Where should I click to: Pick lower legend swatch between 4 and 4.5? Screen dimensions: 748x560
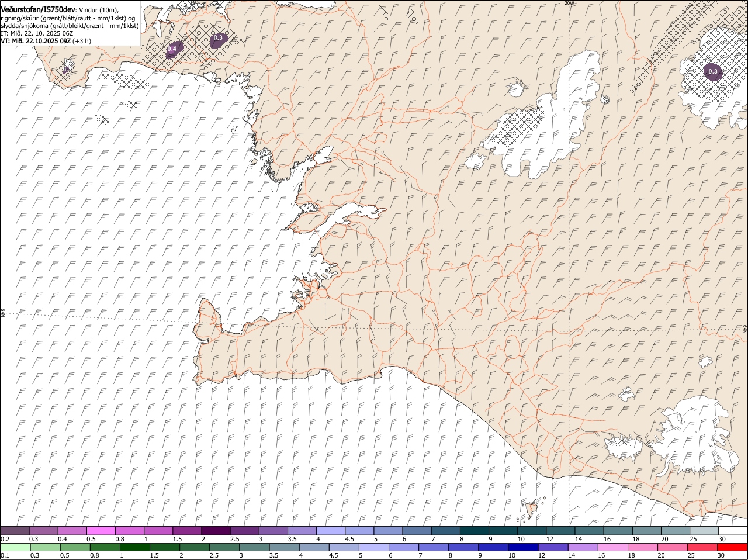pyautogui.click(x=314, y=547)
